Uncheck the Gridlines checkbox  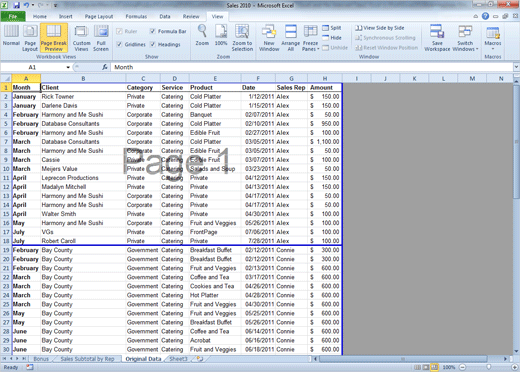pos(119,44)
